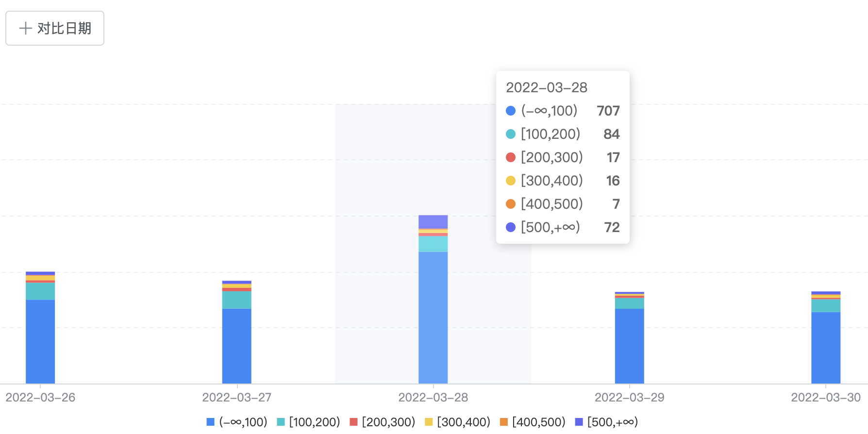Click the [500,+∞) legend purple square

pyautogui.click(x=579, y=422)
